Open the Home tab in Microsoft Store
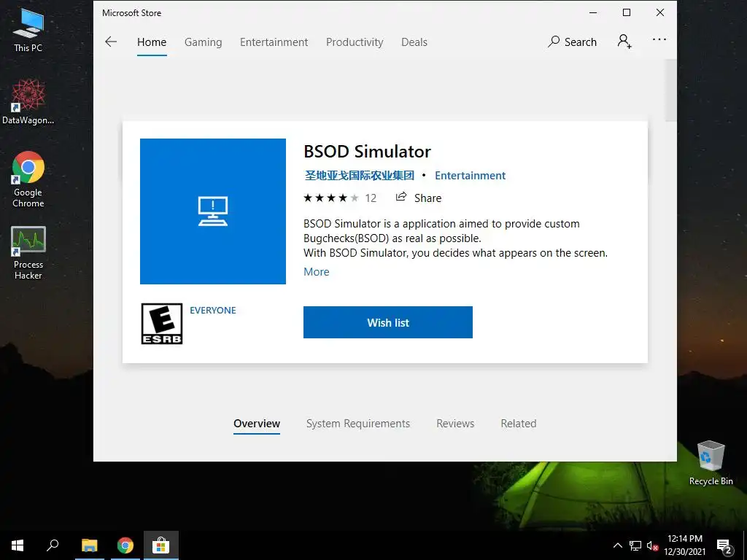 coord(152,42)
